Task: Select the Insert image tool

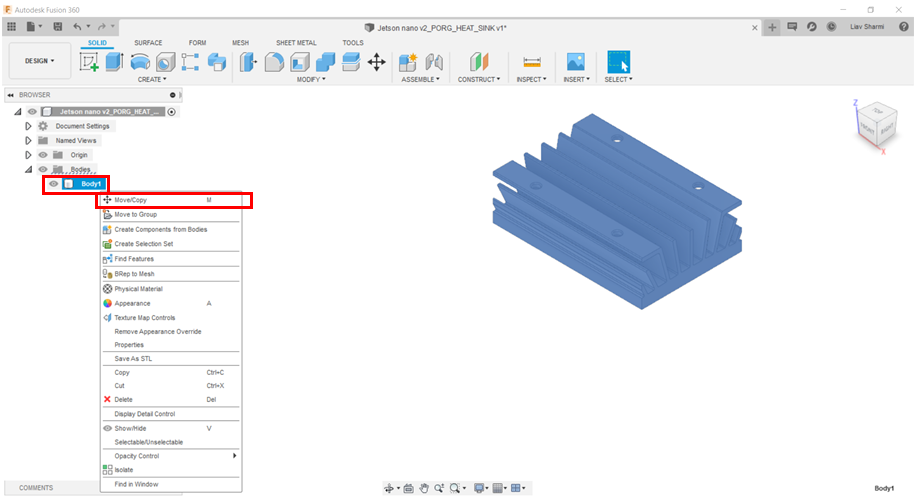Action: [576, 62]
